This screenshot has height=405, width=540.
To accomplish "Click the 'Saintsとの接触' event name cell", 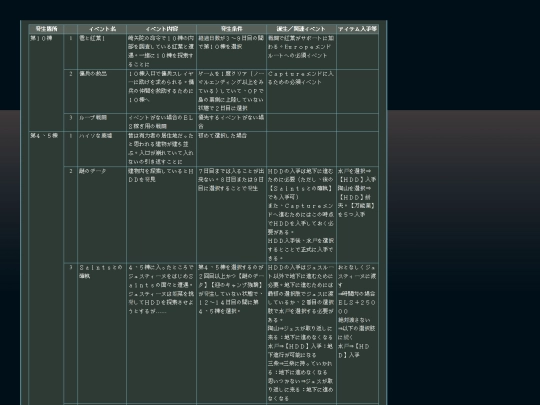I will (102, 333).
